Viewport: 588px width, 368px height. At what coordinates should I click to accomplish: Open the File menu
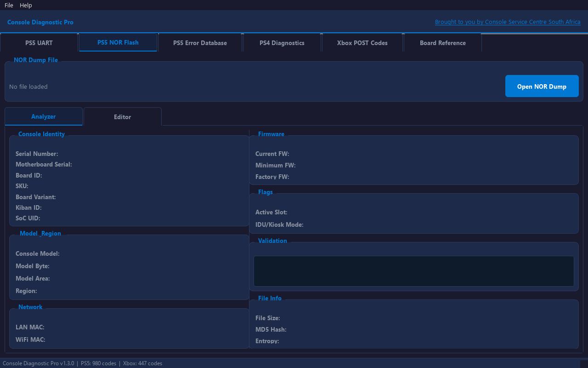[9, 5]
